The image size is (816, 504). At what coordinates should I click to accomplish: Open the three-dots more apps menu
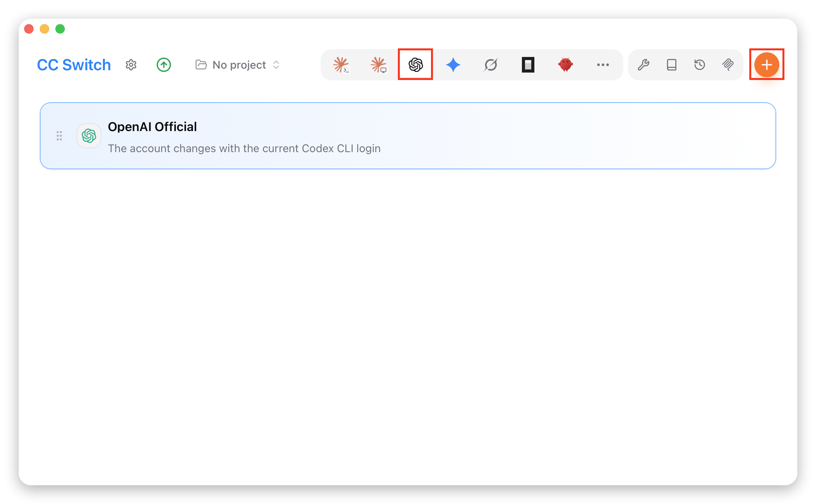click(603, 65)
